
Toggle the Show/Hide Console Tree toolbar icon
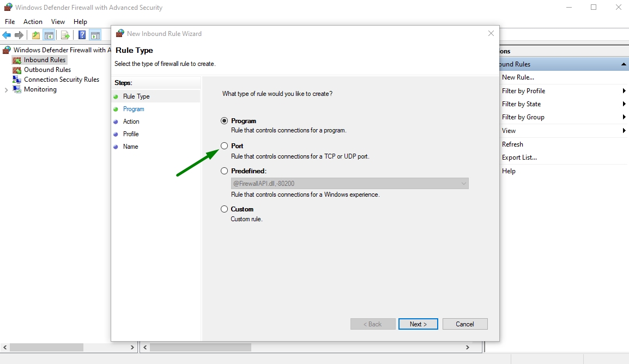click(49, 35)
